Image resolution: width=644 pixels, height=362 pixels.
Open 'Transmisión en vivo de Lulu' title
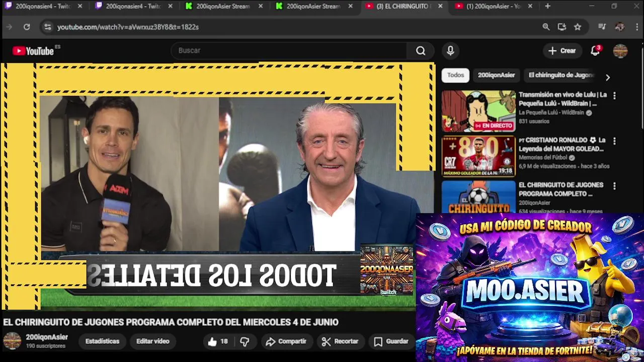562,99
